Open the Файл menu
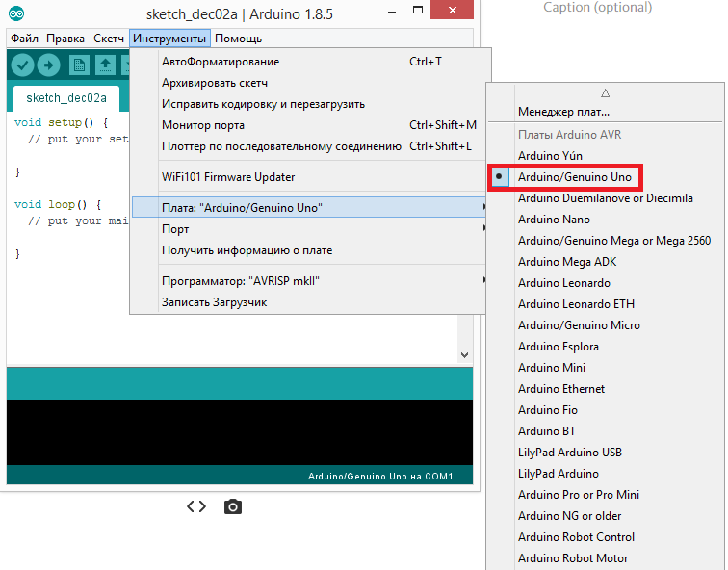This screenshot has height=570, width=728. click(24, 39)
